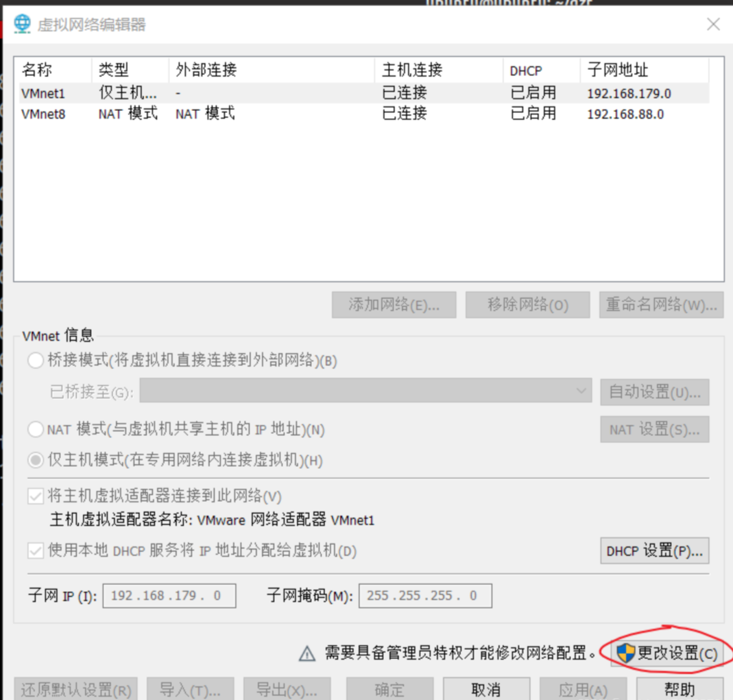Image resolution: width=733 pixels, height=700 pixels.
Task: Click VMnet8 type cell NAT 模式
Action: point(128,114)
